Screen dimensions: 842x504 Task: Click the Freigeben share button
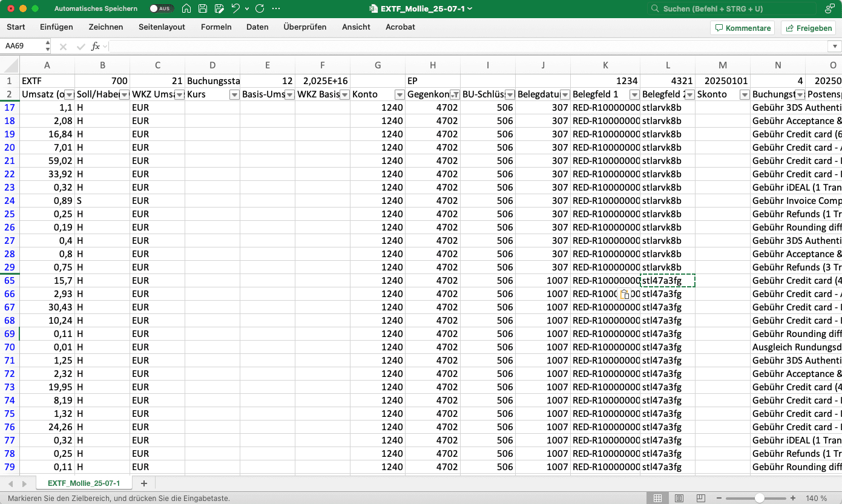(x=808, y=28)
